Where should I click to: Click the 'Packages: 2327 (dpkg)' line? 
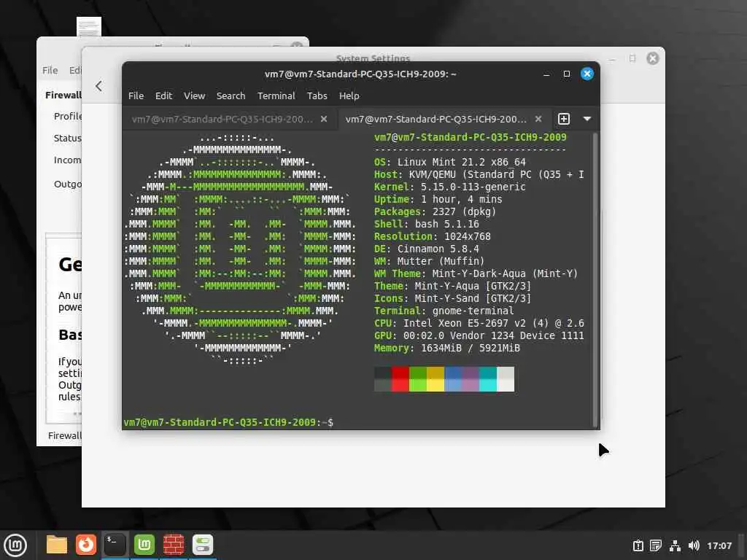click(x=435, y=212)
